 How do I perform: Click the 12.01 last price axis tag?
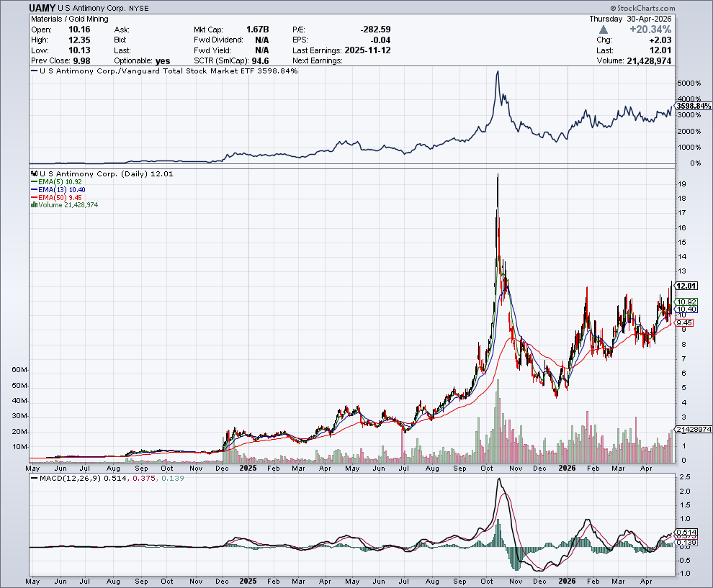(x=686, y=286)
